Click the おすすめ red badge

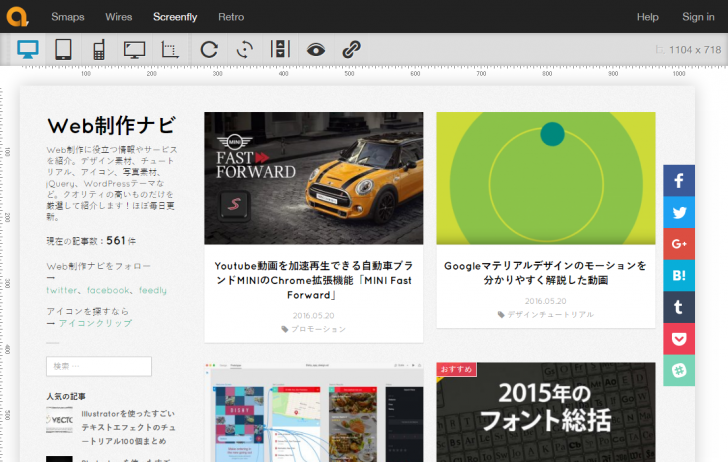pos(456,369)
